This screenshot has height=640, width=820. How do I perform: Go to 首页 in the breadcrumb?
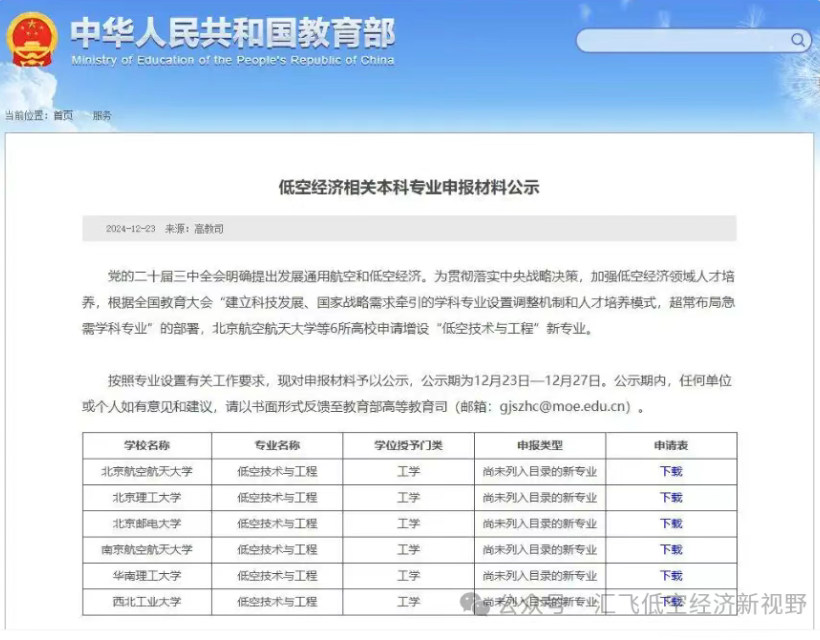coord(63,115)
